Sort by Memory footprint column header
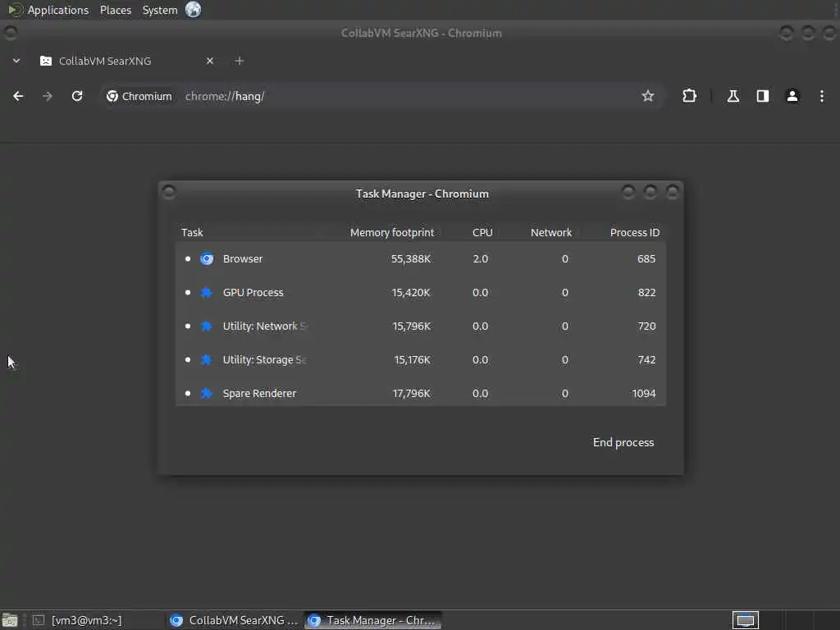 tap(391, 232)
